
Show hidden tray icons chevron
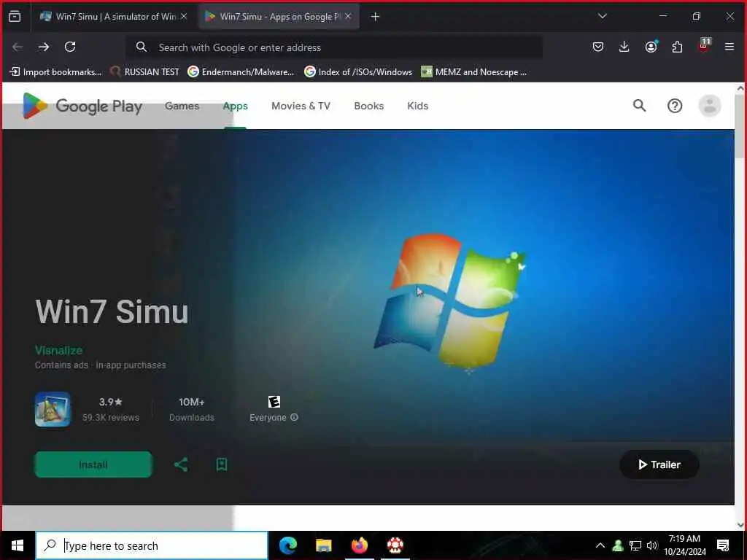[x=600, y=545]
